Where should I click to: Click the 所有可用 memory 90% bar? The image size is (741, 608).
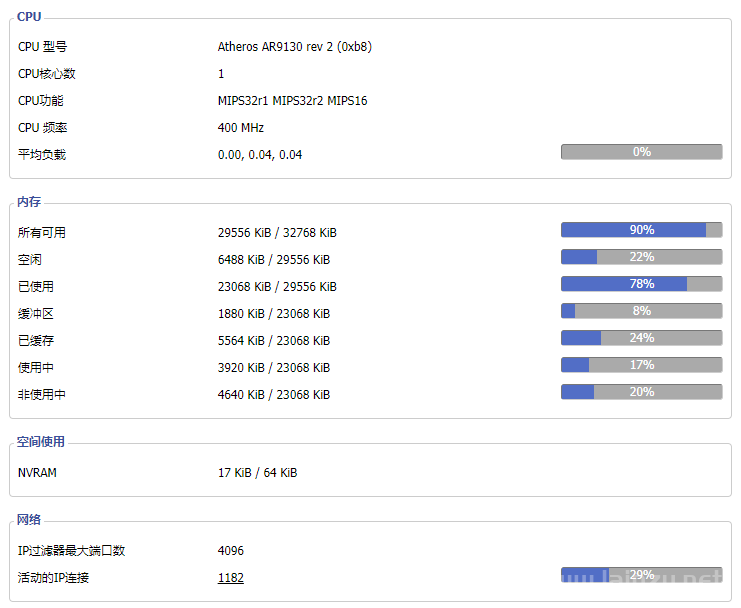coord(641,230)
